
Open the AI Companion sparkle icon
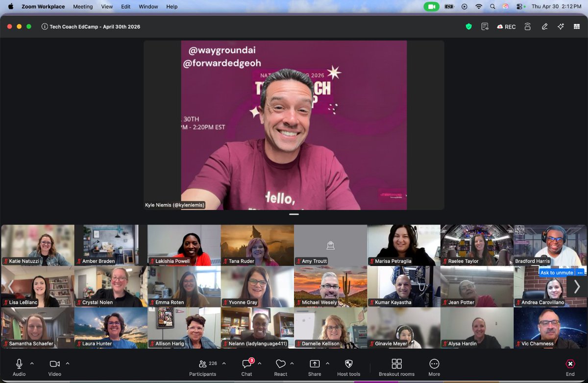pyautogui.click(x=561, y=27)
